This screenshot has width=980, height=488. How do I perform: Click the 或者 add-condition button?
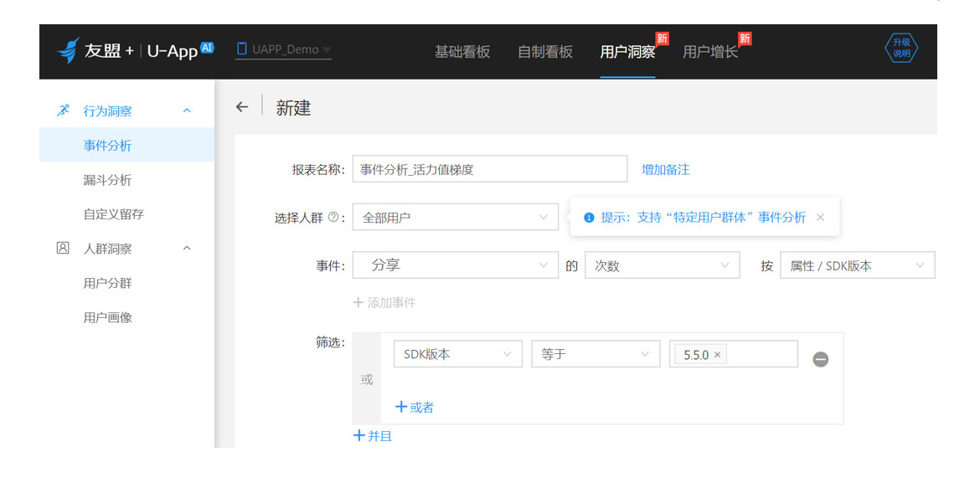[415, 408]
